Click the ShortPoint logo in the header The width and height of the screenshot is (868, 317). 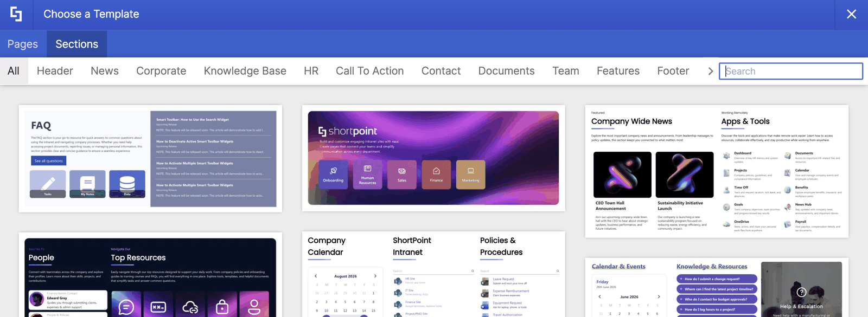tap(16, 14)
